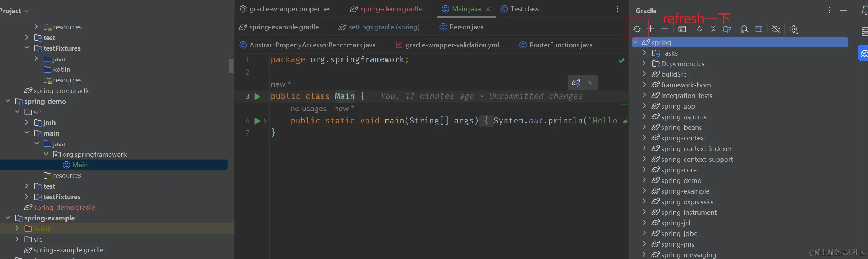Analyze dependencies icon in Gradle toolbar
This screenshot has height=259, width=868.
coord(745,29)
